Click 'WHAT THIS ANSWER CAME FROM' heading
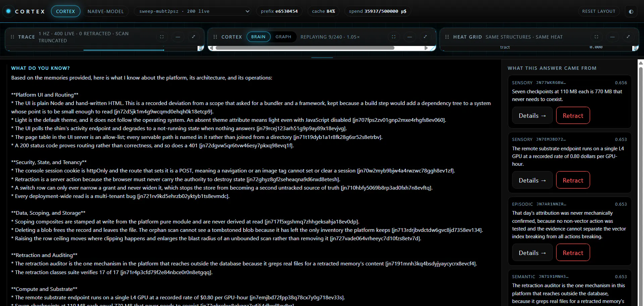The width and height of the screenshot is (644, 306). point(552,68)
